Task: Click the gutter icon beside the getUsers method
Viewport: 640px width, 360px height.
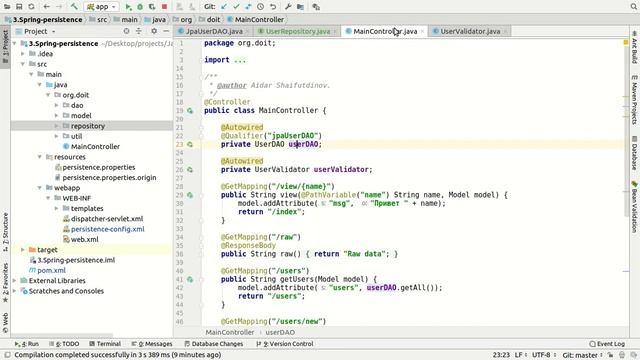Action: [x=190, y=280]
